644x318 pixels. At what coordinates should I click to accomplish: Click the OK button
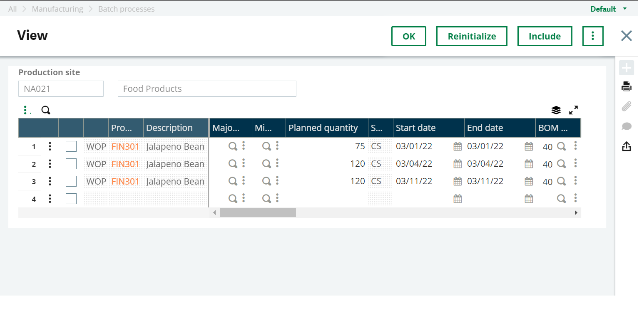click(409, 36)
